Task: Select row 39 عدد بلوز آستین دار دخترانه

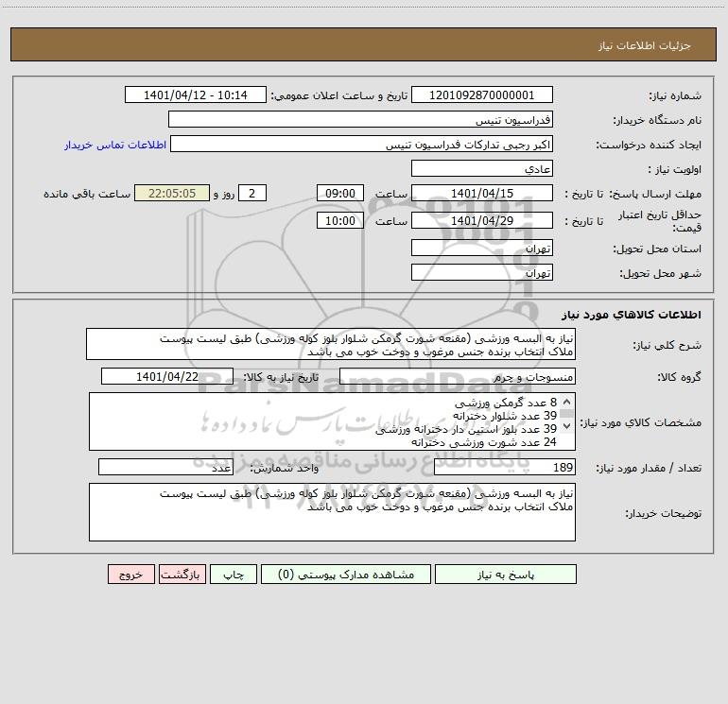Action: (x=466, y=429)
